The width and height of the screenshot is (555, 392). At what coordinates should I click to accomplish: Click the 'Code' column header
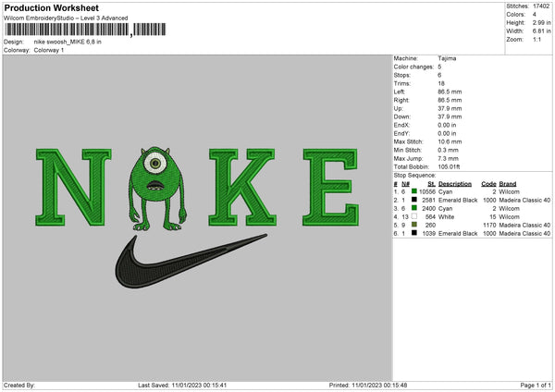[x=488, y=184]
